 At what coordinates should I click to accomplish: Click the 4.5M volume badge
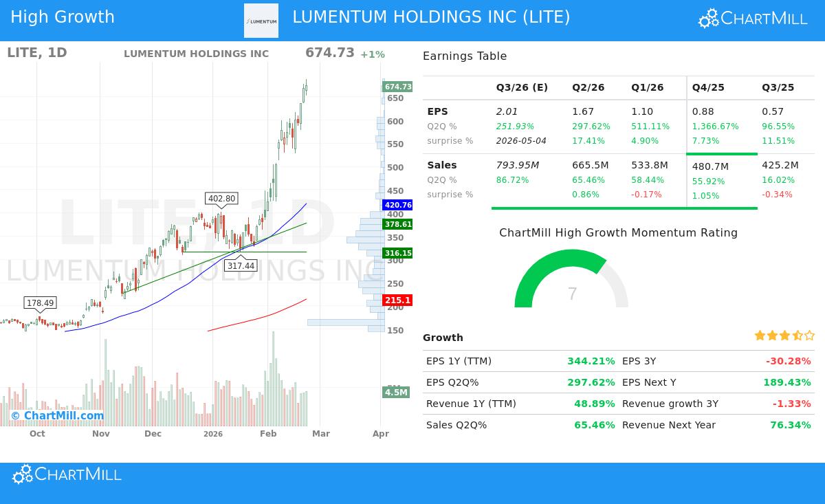pyautogui.click(x=396, y=393)
